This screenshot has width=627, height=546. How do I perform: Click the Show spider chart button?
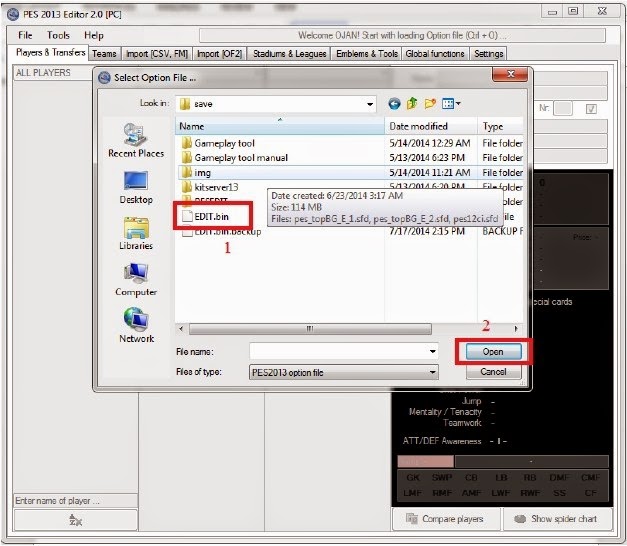point(558,519)
